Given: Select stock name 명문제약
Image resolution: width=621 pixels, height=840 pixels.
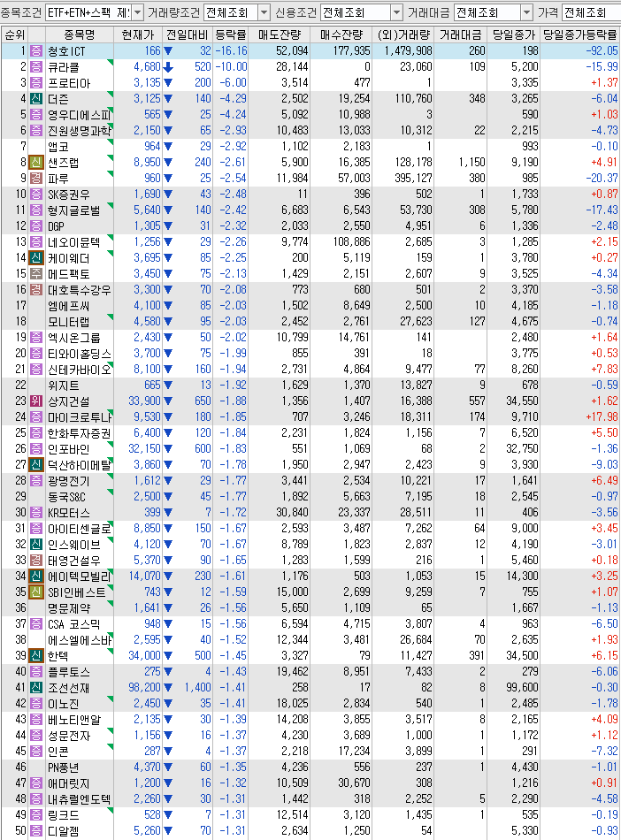Looking at the screenshot, I should [69, 608].
